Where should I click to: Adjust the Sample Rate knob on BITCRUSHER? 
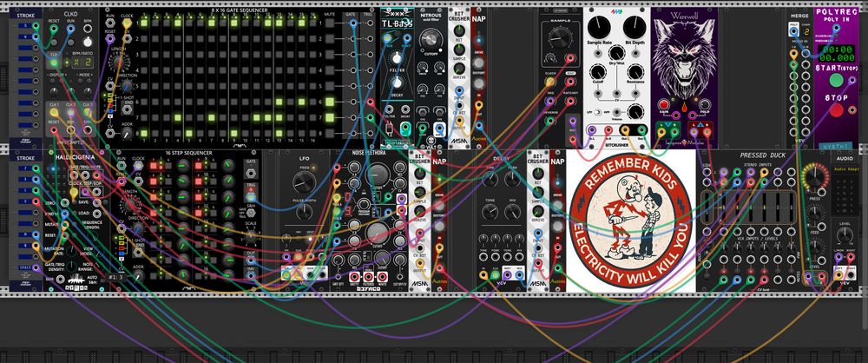[598, 27]
